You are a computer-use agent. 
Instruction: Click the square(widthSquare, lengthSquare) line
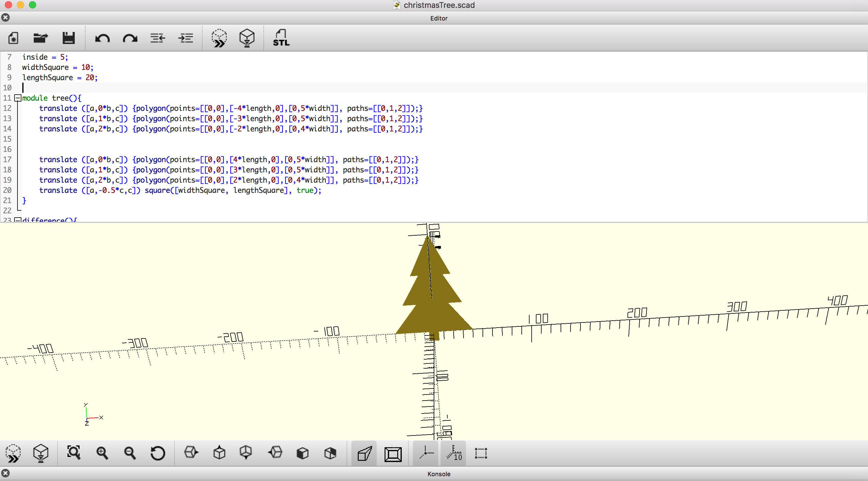pyautogui.click(x=180, y=190)
